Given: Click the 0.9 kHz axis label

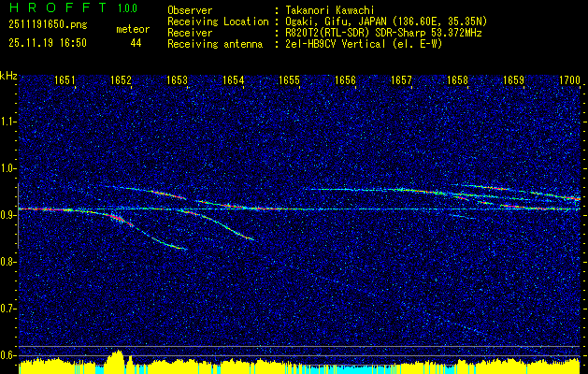Looking at the screenshot, I should tap(7, 215).
